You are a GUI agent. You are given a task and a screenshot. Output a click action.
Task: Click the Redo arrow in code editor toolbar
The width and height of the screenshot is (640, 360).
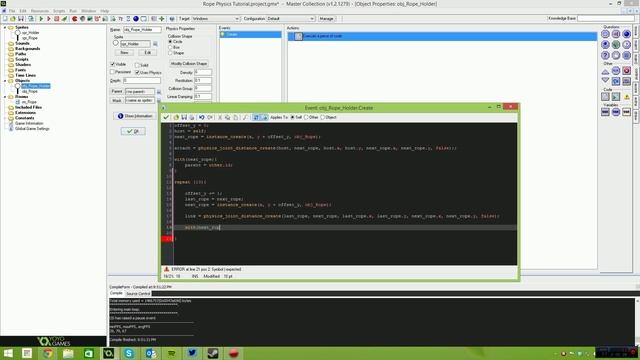pyautogui.click(x=210, y=118)
